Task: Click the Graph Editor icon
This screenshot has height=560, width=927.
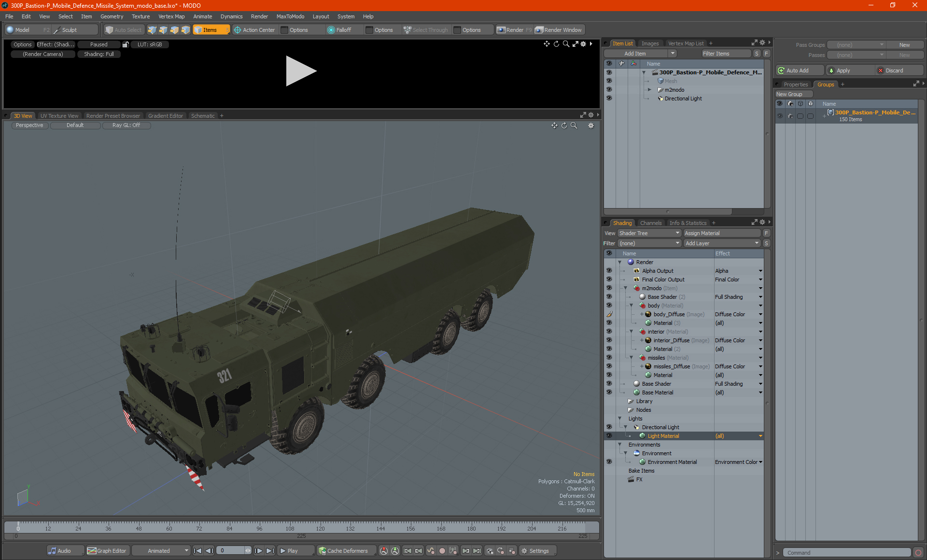Action: pyautogui.click(x=92, y=551)
